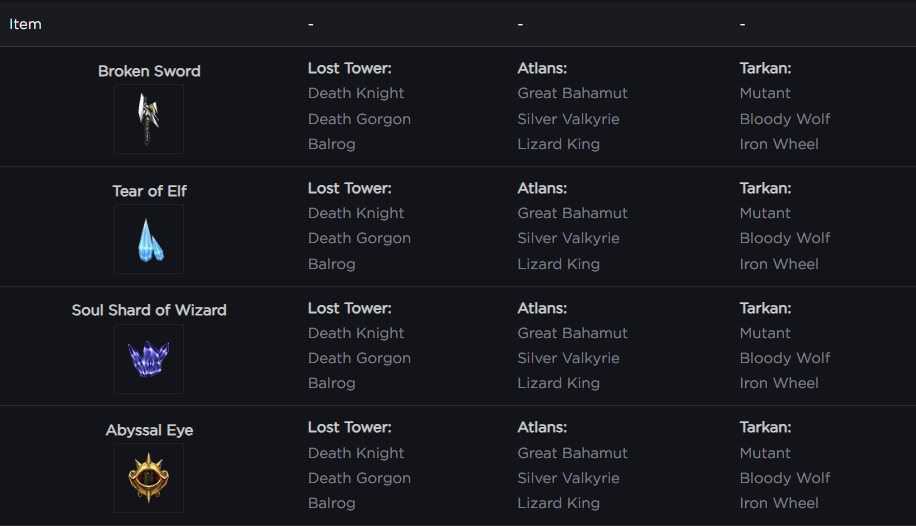Screen dimensions: 916x526
Task: Click the Item column header
Action: pyautogui.click(x=26, y=24)
